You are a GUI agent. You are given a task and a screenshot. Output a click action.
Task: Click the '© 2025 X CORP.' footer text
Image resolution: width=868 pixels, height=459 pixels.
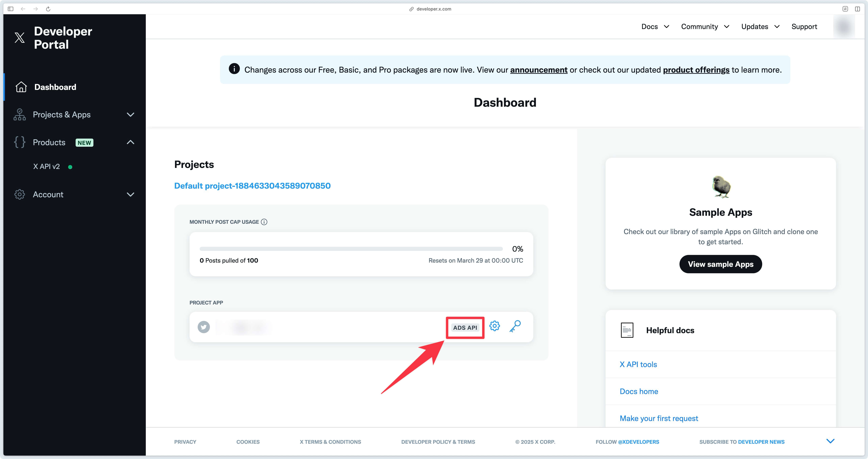pos(535,442)
